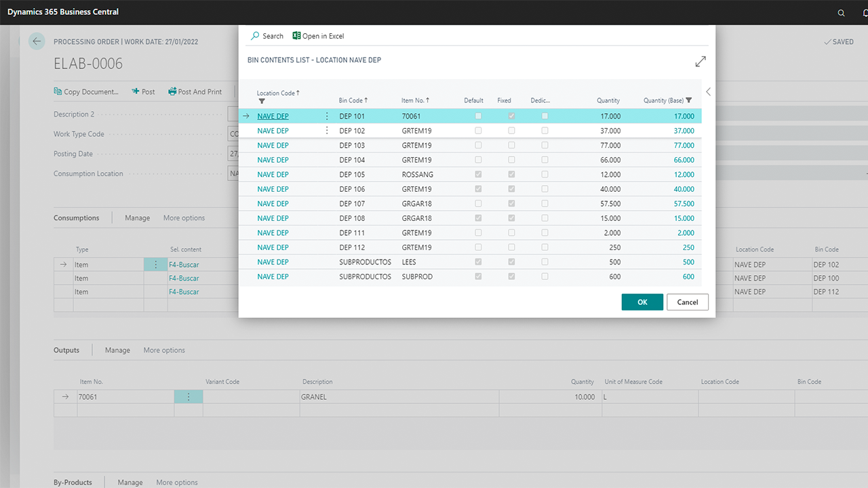Click the 66.000 Quantity cell for DEP 104

(x=610, y=160)
